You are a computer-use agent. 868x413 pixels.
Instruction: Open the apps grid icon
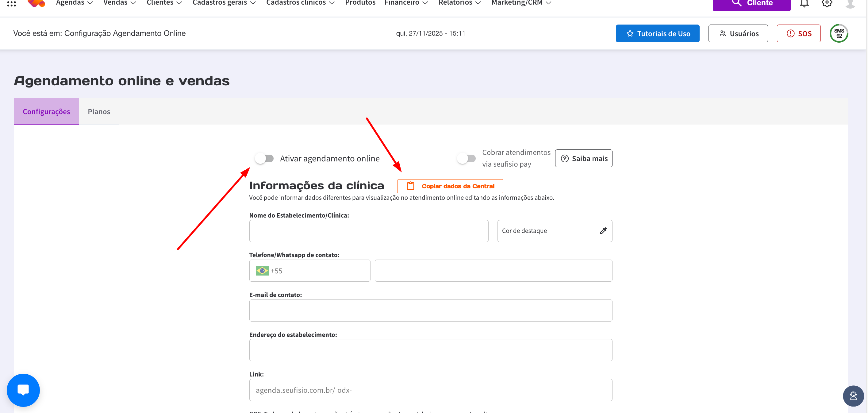pos(11,3)
